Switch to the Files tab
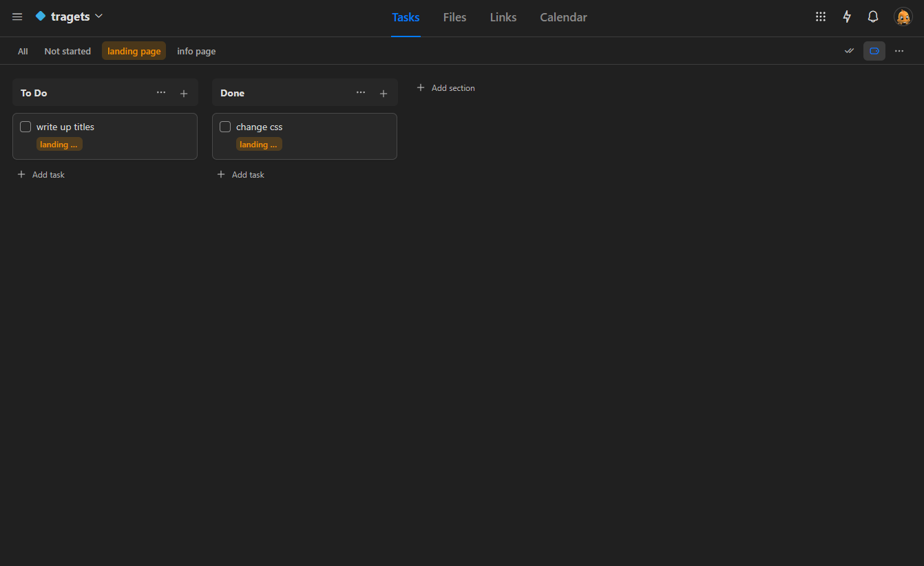Image resolution: width=924 pixels, height=566 pixels. 454,17
